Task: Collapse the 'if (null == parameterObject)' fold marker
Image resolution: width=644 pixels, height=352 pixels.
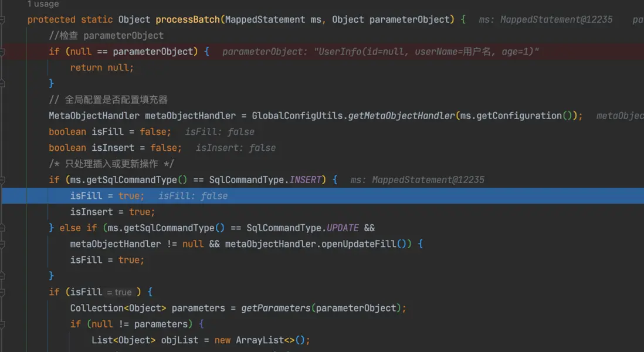Action: [2, 52]
